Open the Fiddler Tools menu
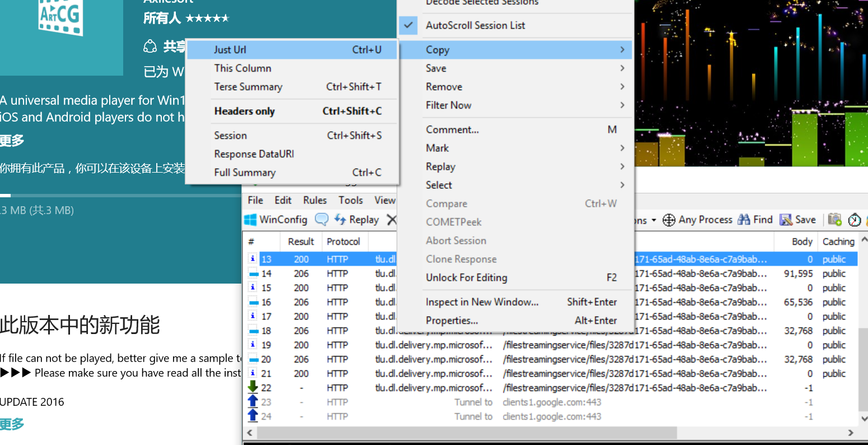This screenshot has width=868, height=445. click(351, 200)
